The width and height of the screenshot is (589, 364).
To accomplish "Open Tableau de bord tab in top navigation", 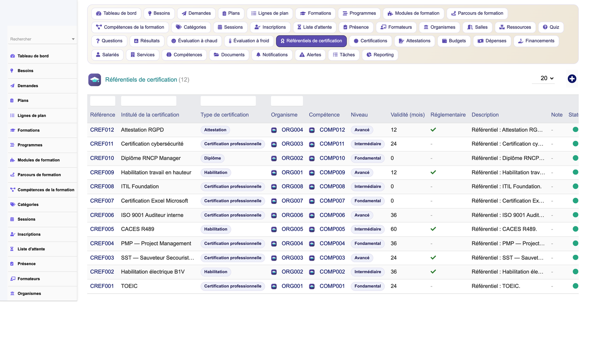I will pyautogui.click(x=116, y=13).
